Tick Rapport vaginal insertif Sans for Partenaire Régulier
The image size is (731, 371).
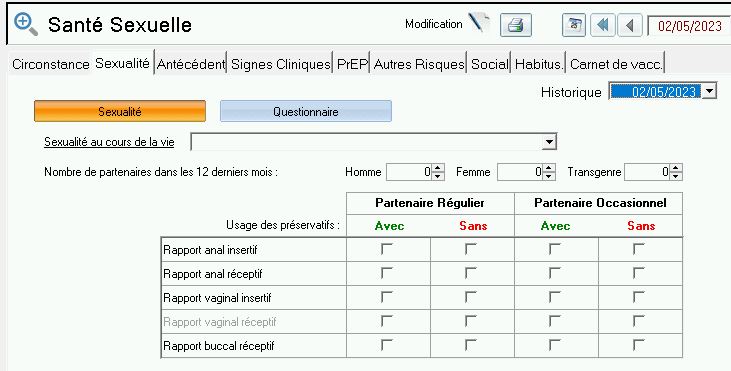pyautogui.click(x=470, y=297)
